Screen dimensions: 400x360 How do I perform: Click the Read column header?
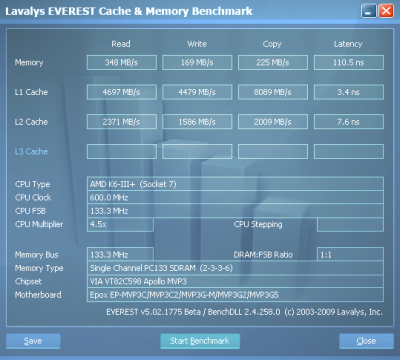121,44
